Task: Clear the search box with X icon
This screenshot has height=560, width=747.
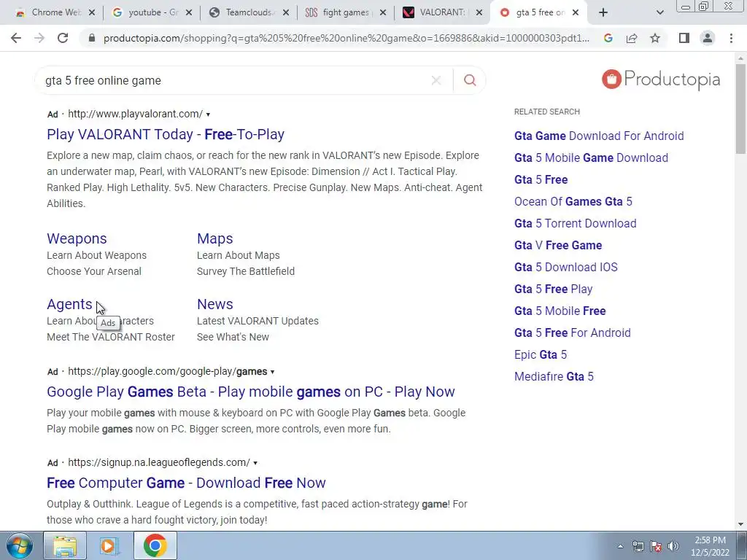Action: [x=436, y=80]
